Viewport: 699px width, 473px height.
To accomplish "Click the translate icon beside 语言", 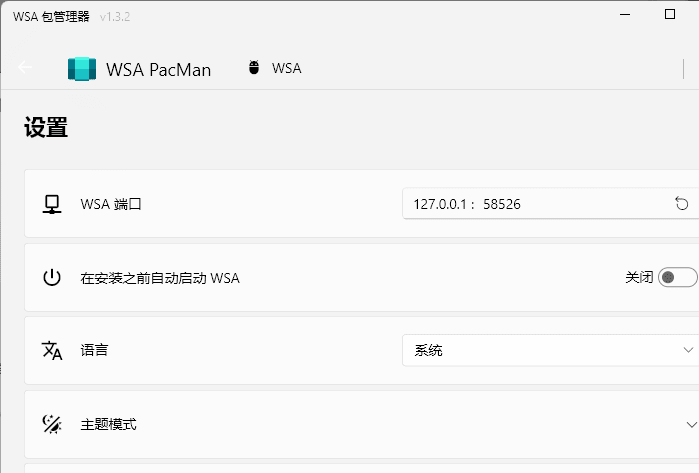I will click(52, 350).
